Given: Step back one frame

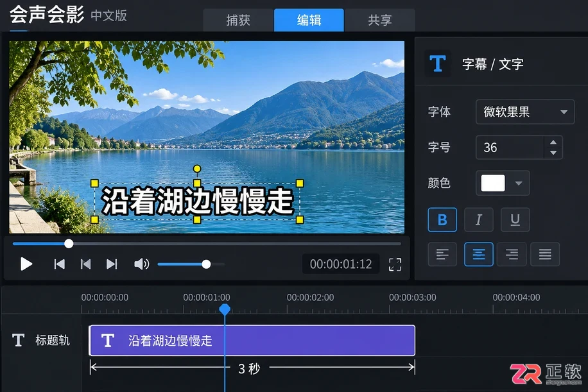Looking at the screenshot, I should 85,264.
